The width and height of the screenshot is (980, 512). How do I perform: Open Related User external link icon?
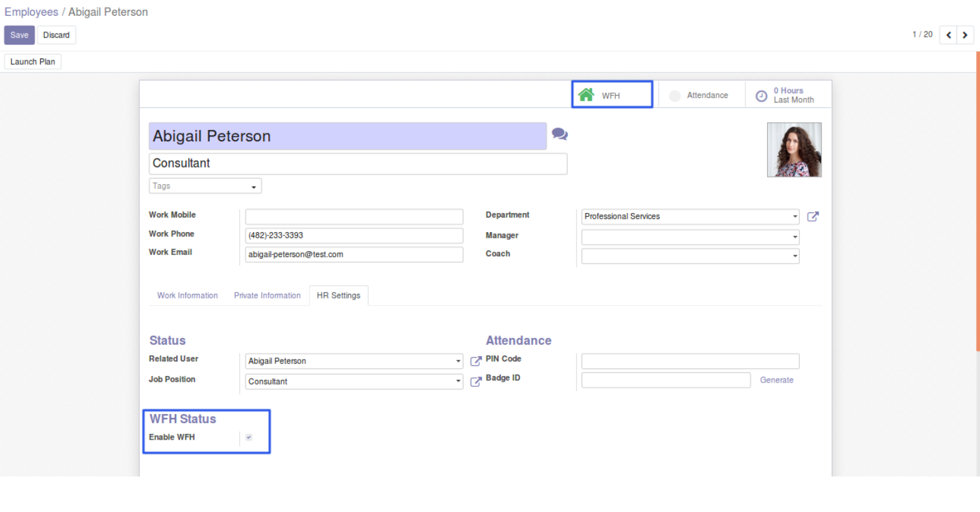click(476, 361)
